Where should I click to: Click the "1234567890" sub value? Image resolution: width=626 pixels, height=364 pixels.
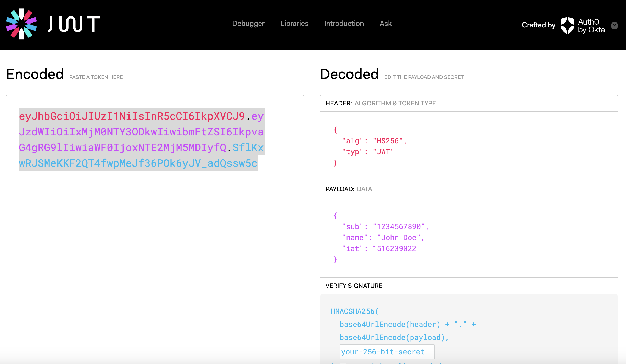click(399, 227)
